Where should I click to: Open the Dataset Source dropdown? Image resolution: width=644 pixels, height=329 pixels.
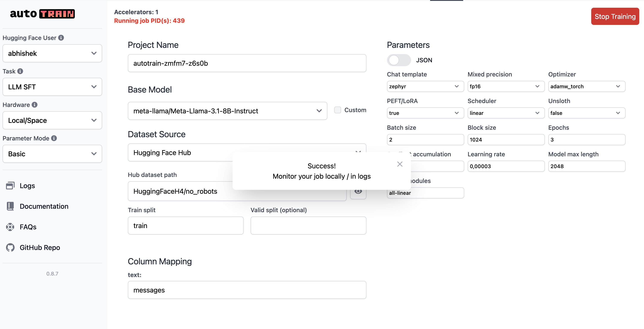click(x=247, y=152)
